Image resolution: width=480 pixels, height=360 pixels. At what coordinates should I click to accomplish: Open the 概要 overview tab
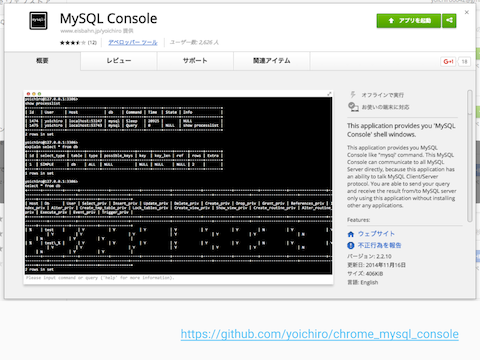click(x=42, y=61)
